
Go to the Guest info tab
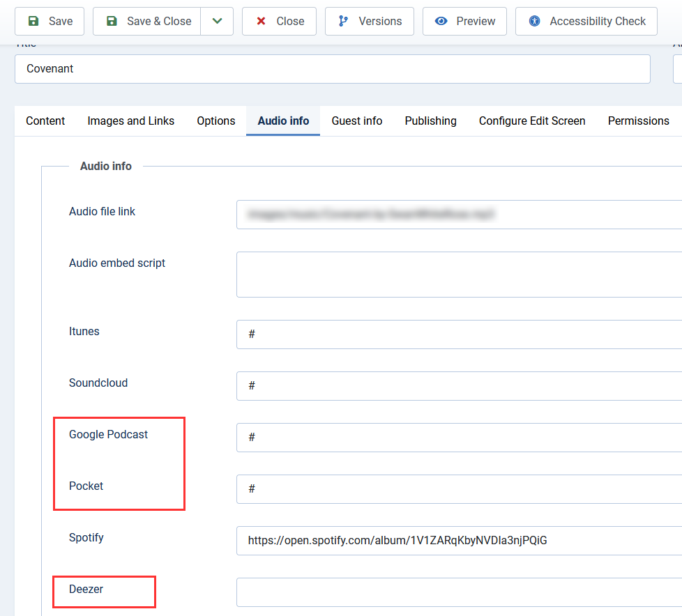coord(357,121)
